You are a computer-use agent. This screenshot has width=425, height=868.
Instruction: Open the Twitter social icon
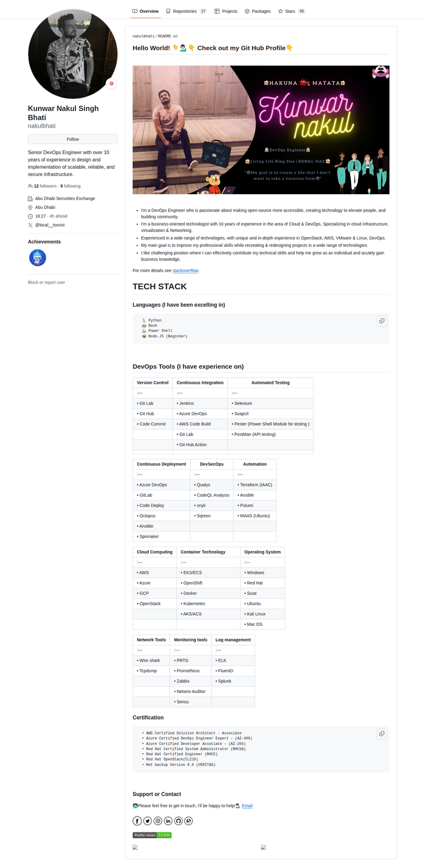(147, 821)
